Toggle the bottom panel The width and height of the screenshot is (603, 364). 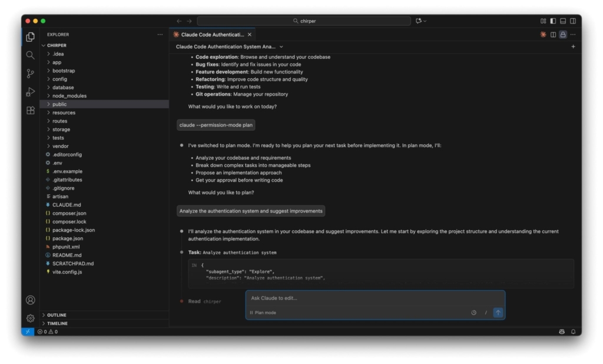(563, 21)
